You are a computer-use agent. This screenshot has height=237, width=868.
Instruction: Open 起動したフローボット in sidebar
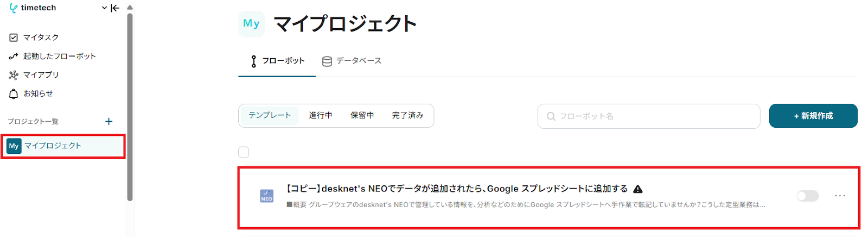coord(59,56)
